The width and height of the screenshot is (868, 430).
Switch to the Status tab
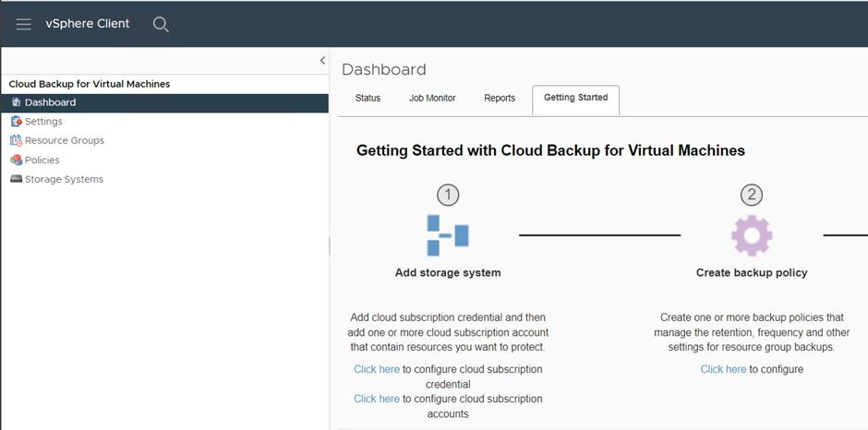click(368, 98)
